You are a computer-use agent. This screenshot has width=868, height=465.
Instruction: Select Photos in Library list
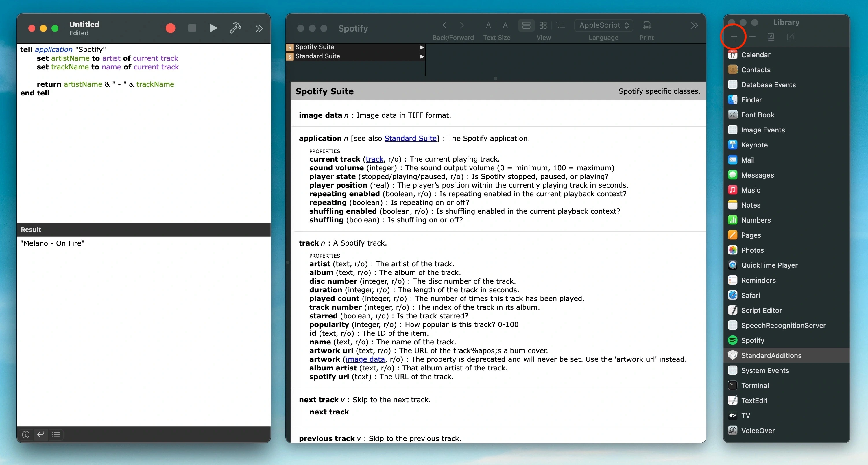point(786,250)
